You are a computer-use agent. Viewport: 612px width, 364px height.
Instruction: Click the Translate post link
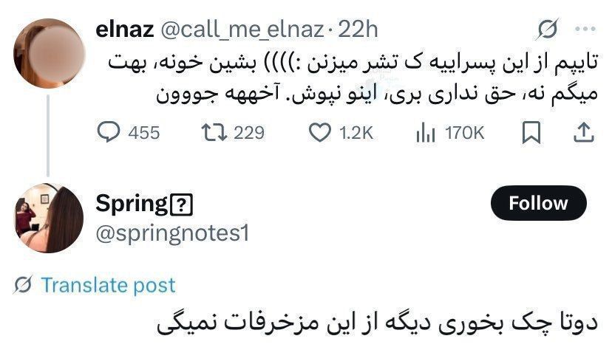108,285
